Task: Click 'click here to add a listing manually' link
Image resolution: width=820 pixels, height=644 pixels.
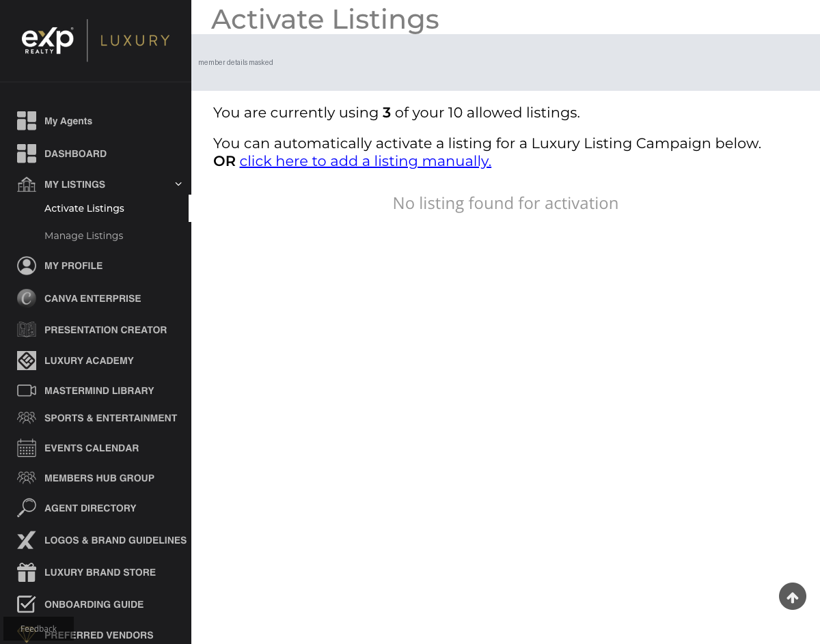Action: point(366,161)
